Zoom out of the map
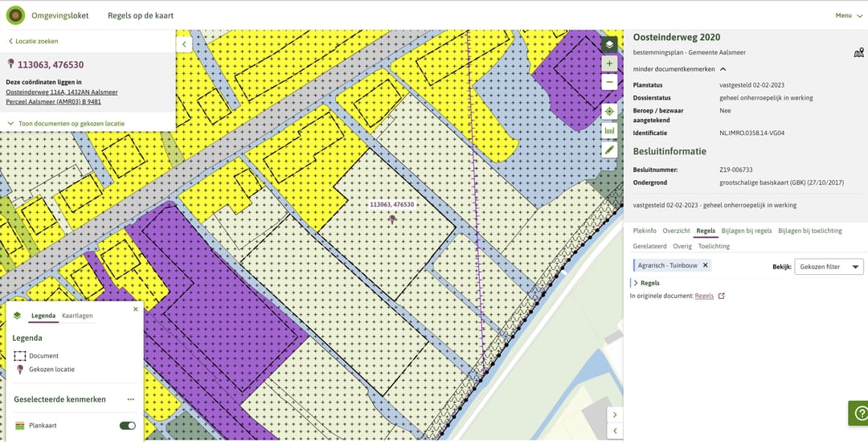The image size is (868, 442). click(x=609, y=82)
